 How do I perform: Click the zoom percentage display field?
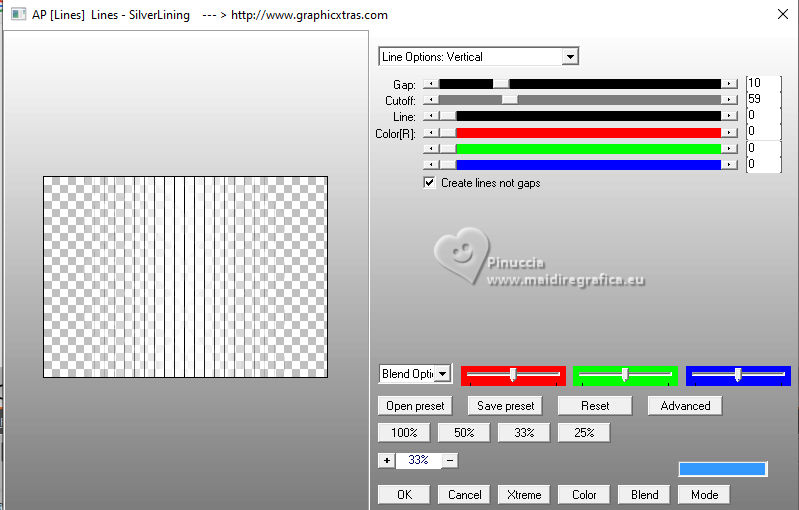tap(418, 461)
